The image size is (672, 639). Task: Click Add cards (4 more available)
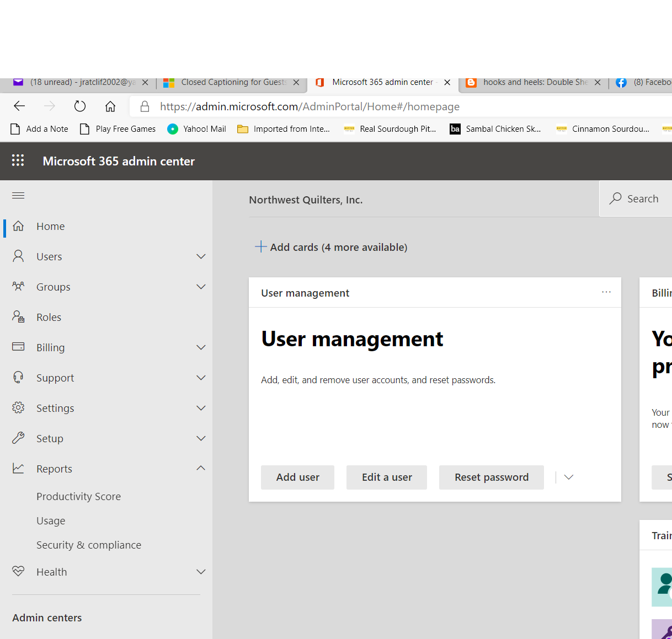click(331, 247)
